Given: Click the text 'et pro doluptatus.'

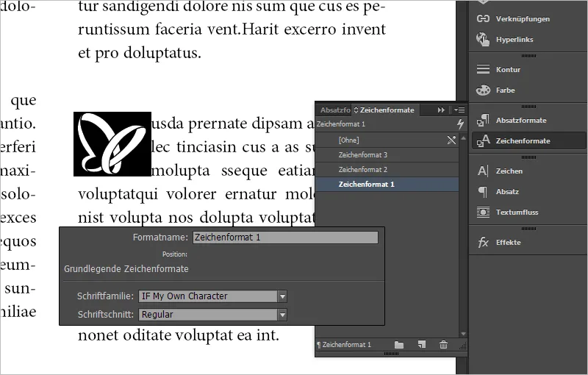Looking at the screenshot, I should pos(140,53).
